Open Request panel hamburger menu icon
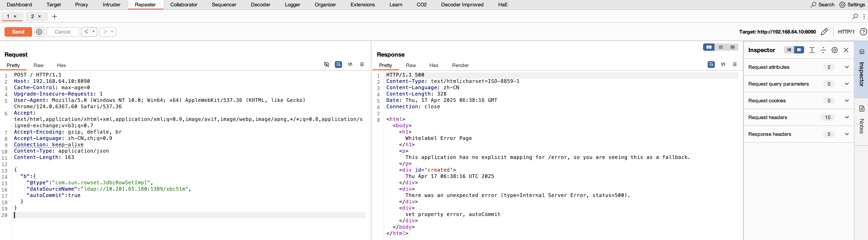 point(362,64)
